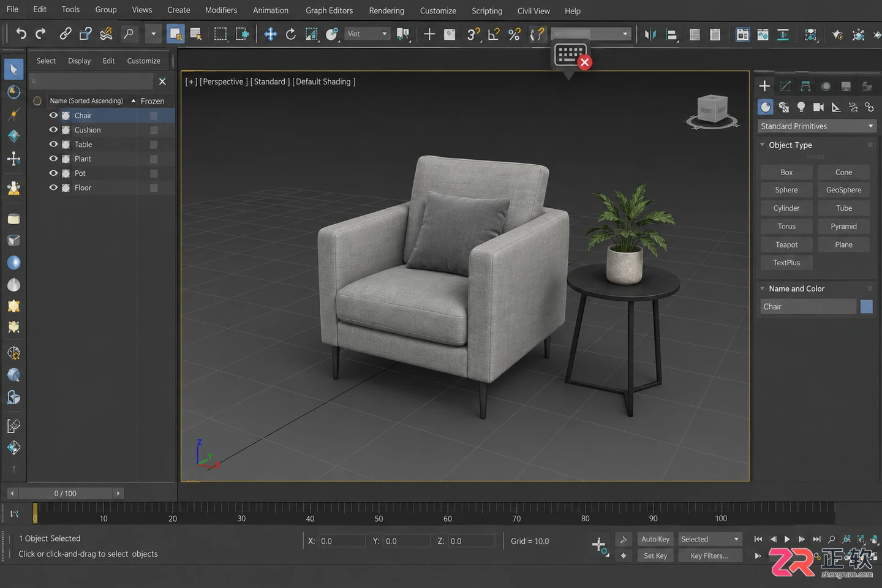Click the Key Filters... button

[x=709, y=556]
